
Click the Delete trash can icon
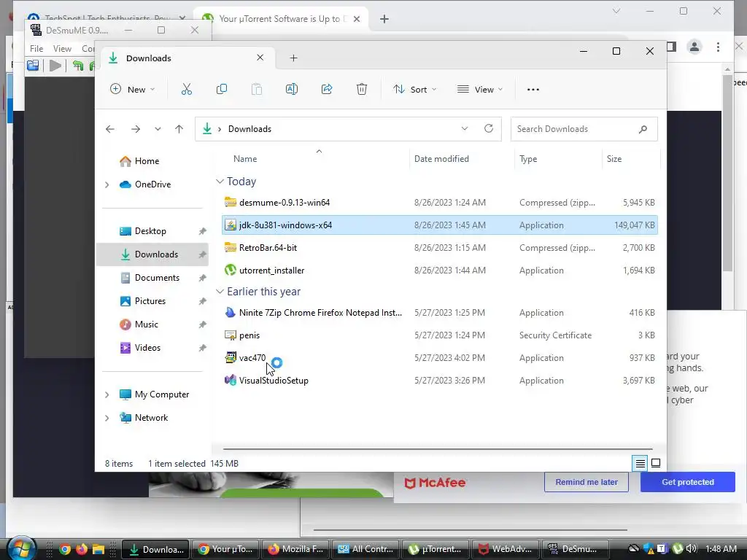click(362, 89)
